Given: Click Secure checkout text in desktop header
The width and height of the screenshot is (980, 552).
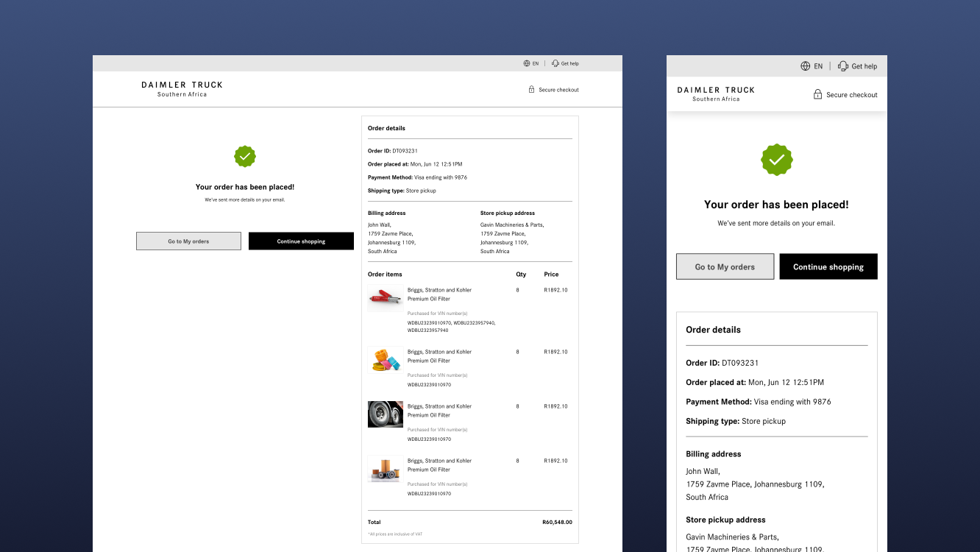Looking at the screenshot, I should pos(558,90).
